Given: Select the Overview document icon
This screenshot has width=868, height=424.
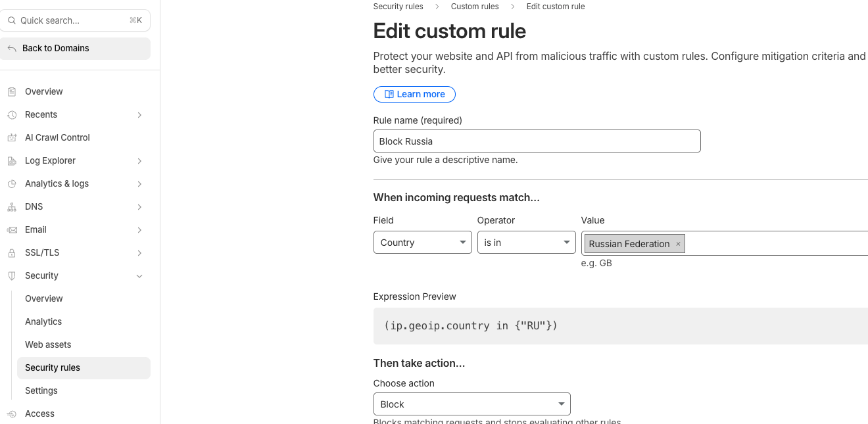Looking at the screenshot, I should [x=12, y=91].
